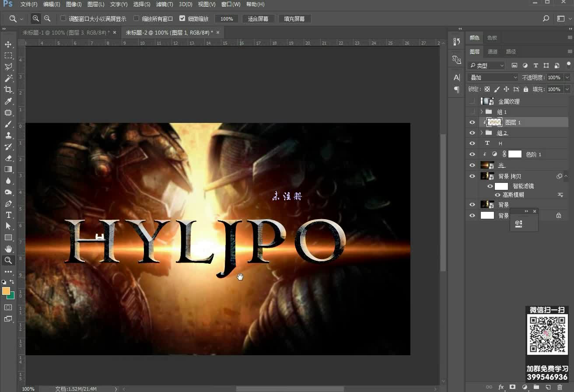Toggle visibility of 色阶 1 layer

tap(472, 154)
